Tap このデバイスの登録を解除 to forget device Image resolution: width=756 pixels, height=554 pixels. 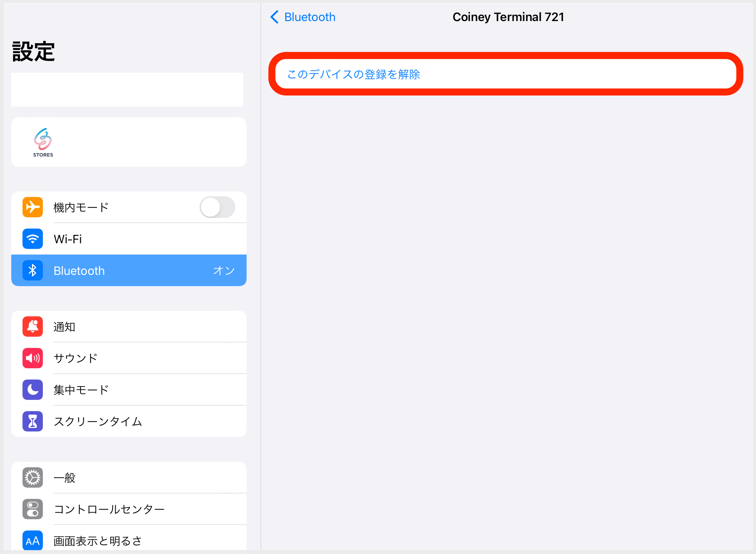tap(506, 74)
